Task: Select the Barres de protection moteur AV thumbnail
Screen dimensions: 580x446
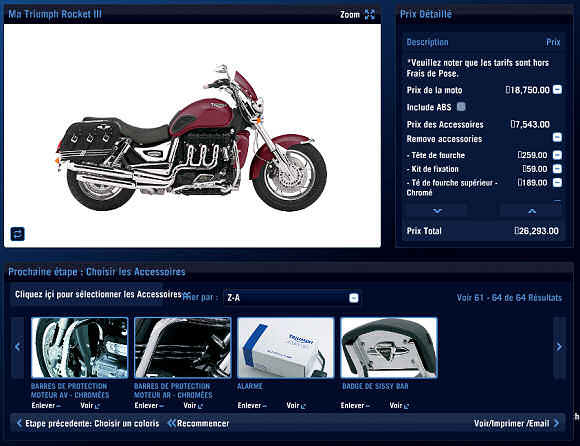Action: tap(80, 348)
